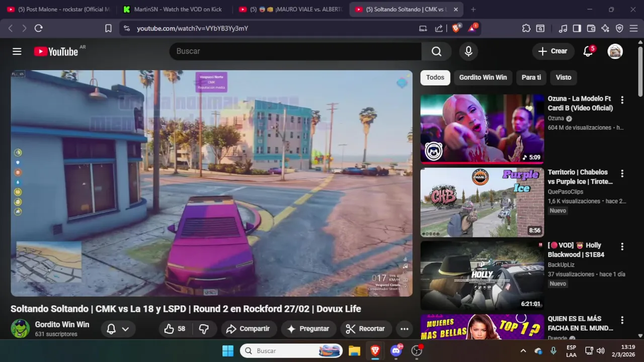The image size is (644, 362).
Task: Open options for the Ozuna La Modelo video
Action: click(x=622, y=100)
